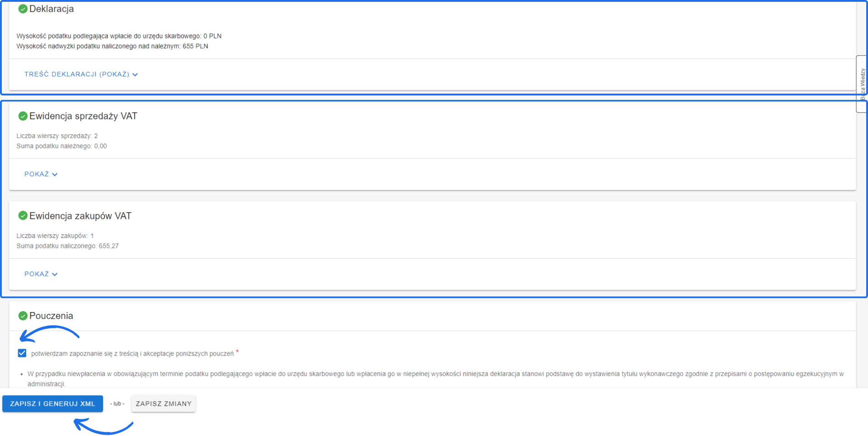Click the 'Ewidencja sprzedaży VAT' heading
This screenshot has width=868, height=436.
coord(83,116)
